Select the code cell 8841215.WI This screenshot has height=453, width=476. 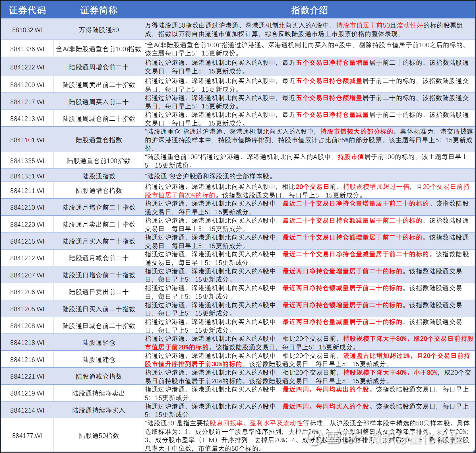point(27,241)
